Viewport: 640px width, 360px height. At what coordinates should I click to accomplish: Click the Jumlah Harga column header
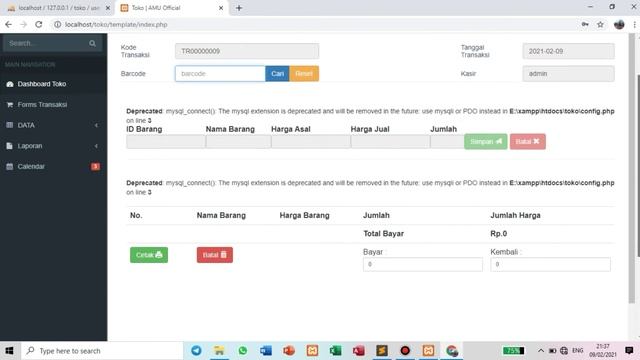point(515,215)
